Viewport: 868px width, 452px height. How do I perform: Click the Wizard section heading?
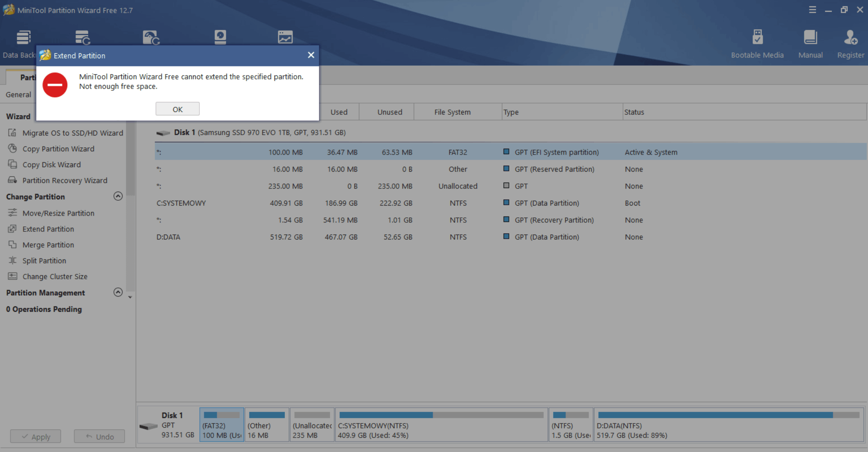click(18, 116)
